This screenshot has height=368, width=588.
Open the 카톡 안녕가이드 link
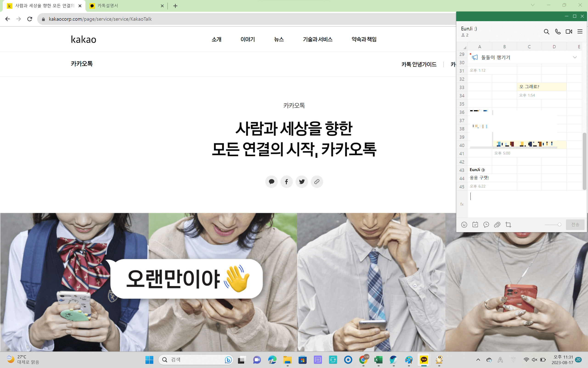coord(419,64)
